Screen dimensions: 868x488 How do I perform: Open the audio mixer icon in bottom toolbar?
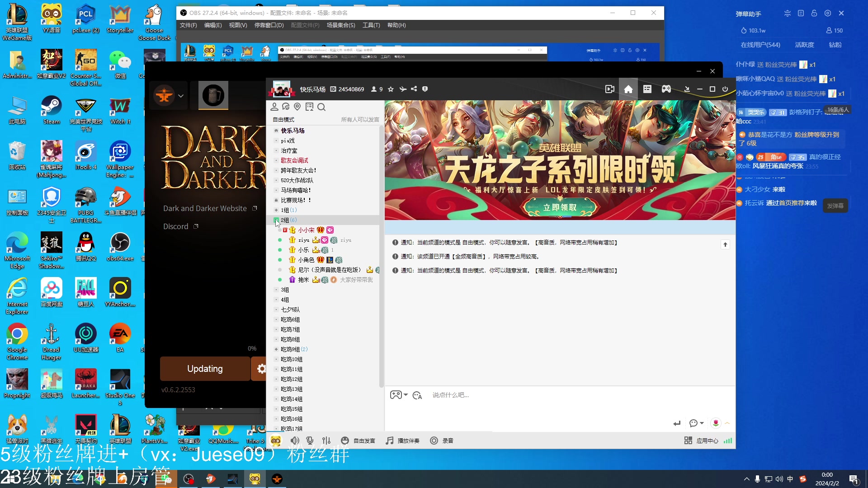pyautogui.click(x=326, y=441)
